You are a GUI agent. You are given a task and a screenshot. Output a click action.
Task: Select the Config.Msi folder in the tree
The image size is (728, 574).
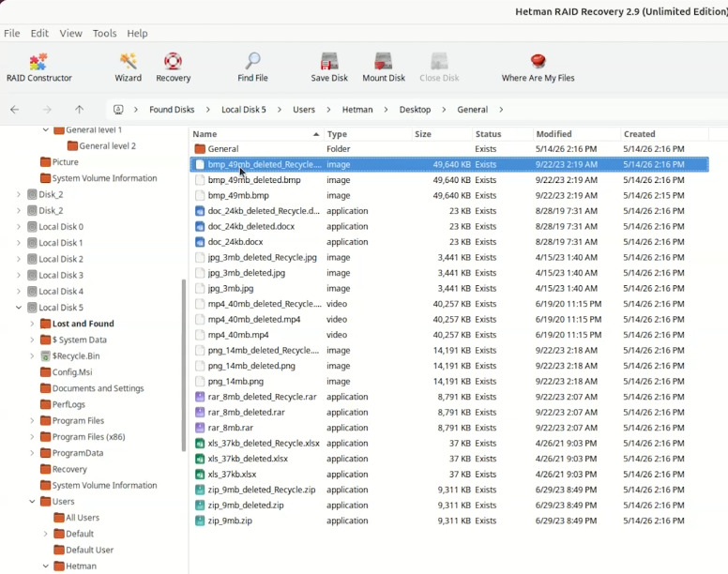click(72, 372)
